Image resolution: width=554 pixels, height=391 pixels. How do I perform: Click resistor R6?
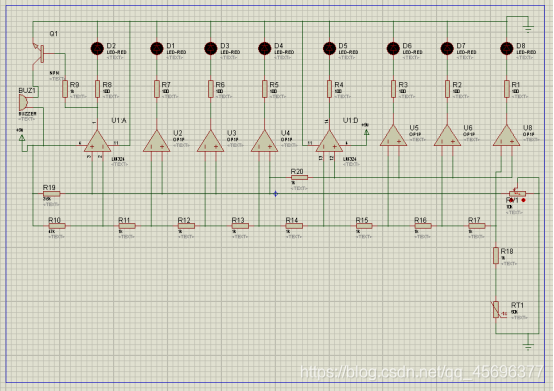point(211,89)
